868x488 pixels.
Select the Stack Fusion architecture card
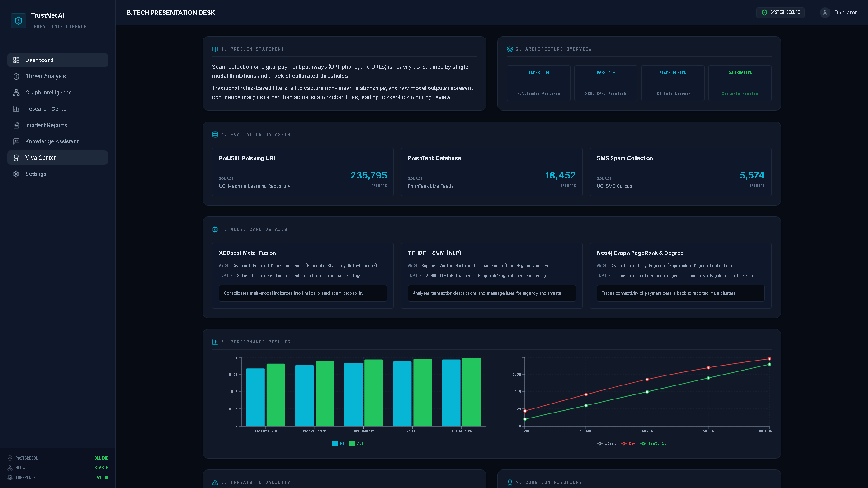[x=673, y=83]
